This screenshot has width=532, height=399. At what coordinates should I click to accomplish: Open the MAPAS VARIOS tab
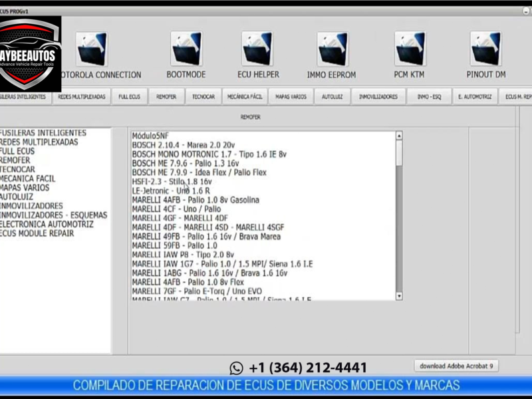pyautogui.click(x=291, y=96)
